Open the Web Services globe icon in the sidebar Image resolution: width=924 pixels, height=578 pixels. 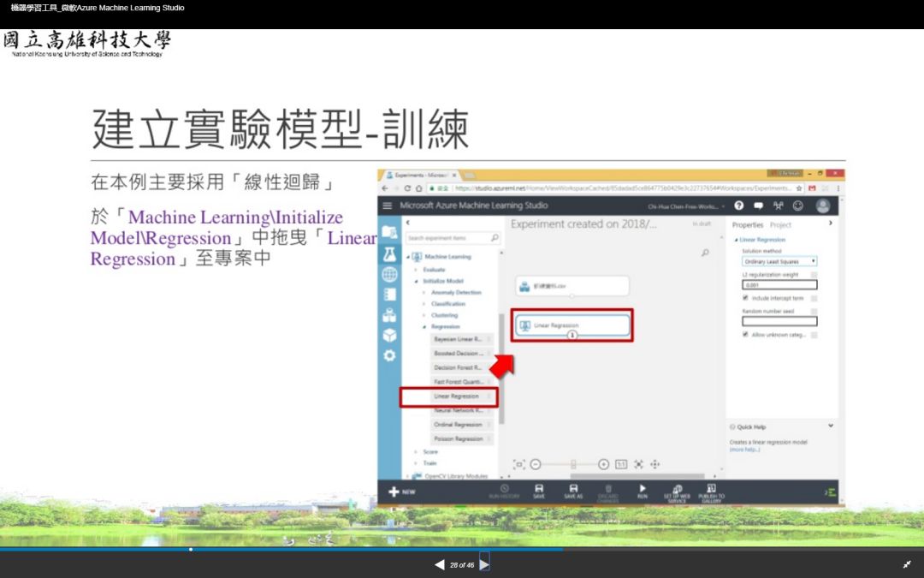click(x=389, y=274)
